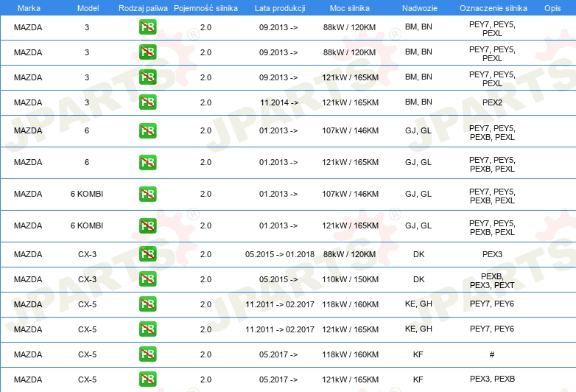This screenshot has width=576, height=392.
Task: Click the fuel icon for Mazda 3 09.2013 121kW/165KM
Action: point(147,77)
